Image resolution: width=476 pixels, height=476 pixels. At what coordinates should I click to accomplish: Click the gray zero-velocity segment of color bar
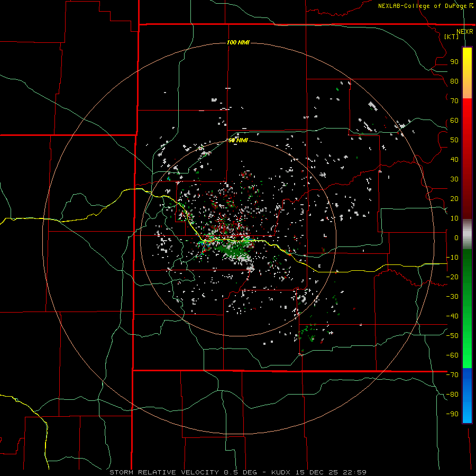[x=467, y=234]
